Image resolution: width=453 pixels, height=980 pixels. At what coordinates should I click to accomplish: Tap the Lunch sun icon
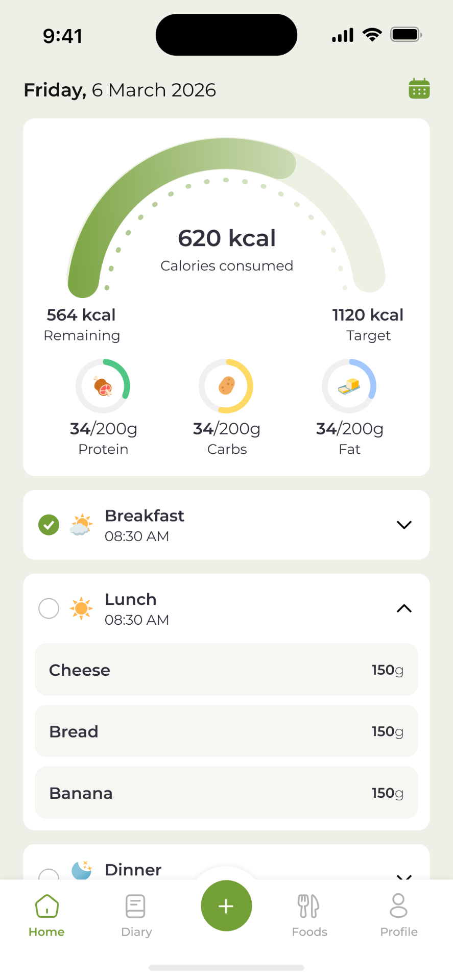pos(81,608)
